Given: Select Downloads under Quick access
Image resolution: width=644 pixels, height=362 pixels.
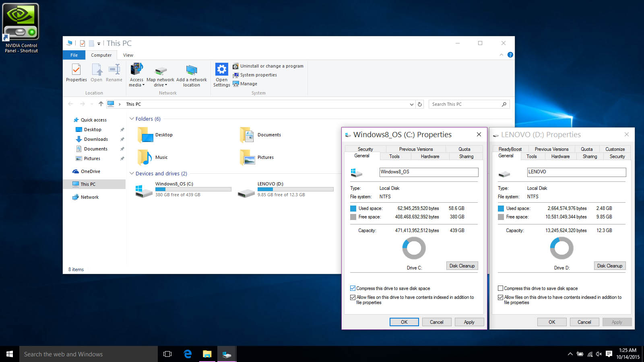Looking at the screenshot, I should coord(96,139).
